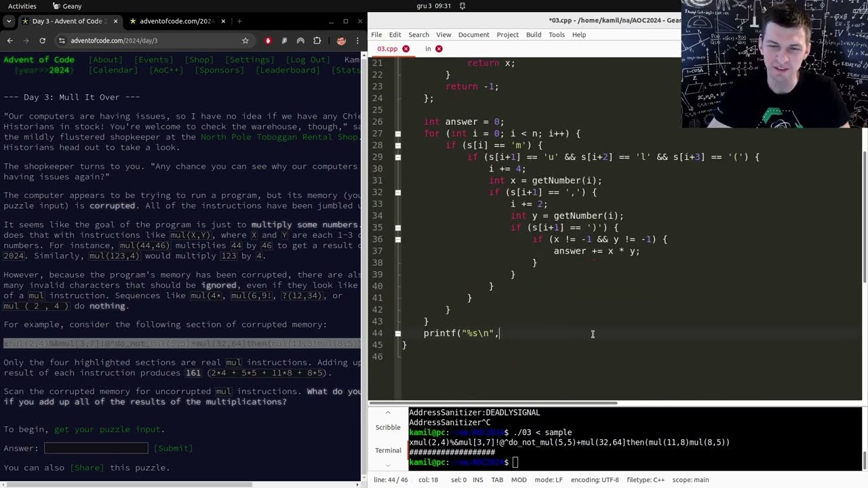
Task: View site information icon in address bar
Action: click(x=62, y=41)
